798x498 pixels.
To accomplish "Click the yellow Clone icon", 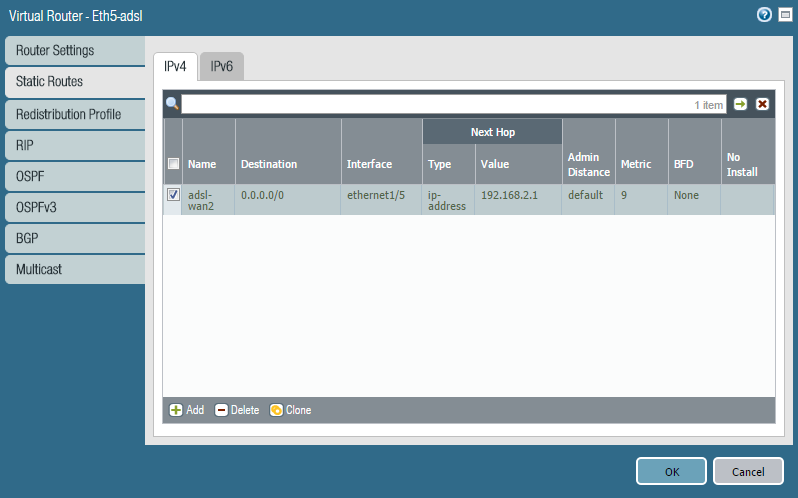I will click(x=276, y=410).
